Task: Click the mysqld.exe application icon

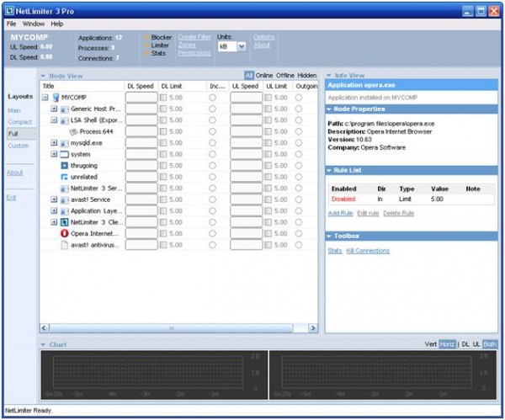Action: pos(65,143)
